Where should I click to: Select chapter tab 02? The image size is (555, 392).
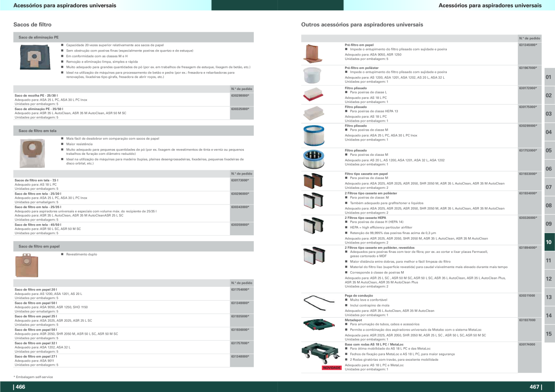pyautogui.click(x=549, y=95)
